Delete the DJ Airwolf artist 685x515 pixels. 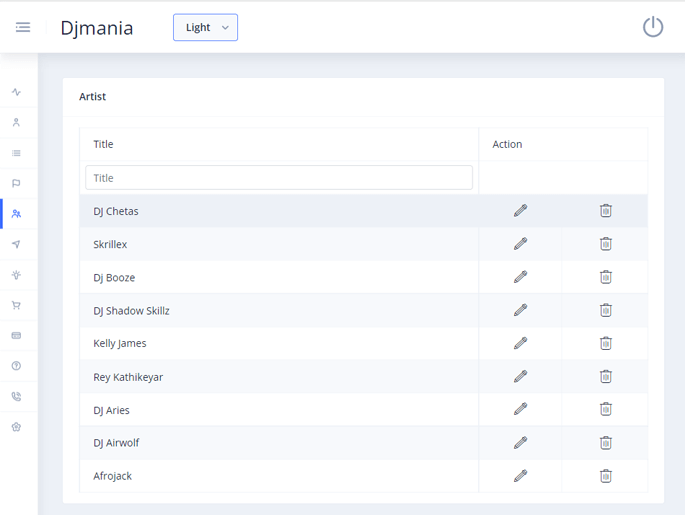tap(605, 443)
